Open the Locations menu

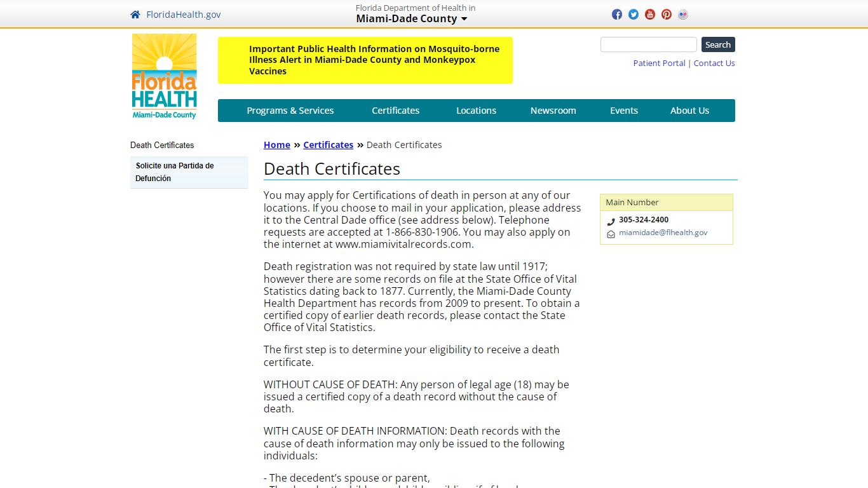[477, 111]
